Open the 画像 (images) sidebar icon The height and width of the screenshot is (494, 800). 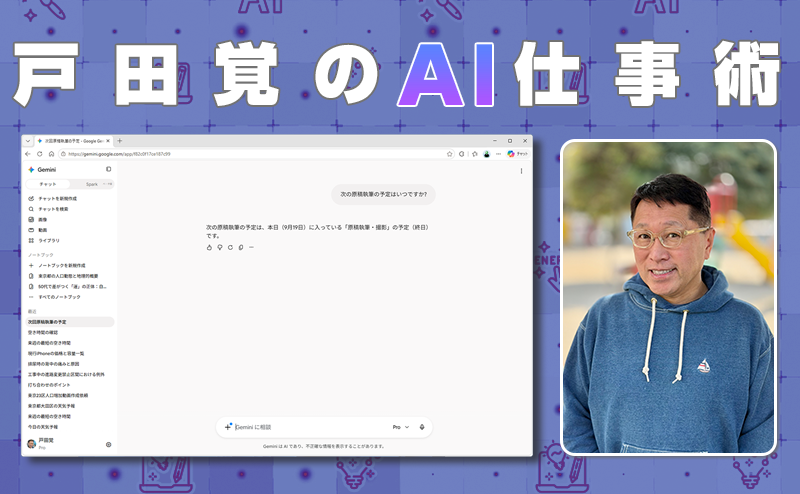pos(31,219)
